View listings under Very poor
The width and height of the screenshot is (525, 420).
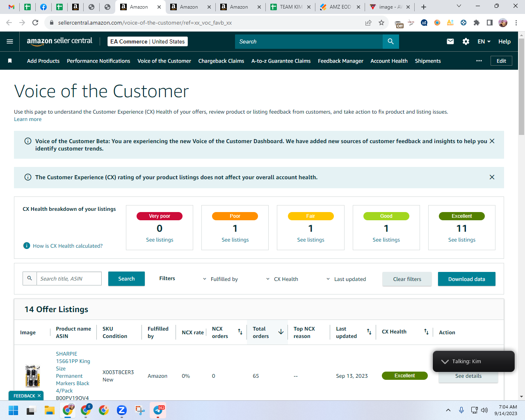[160, 240]
